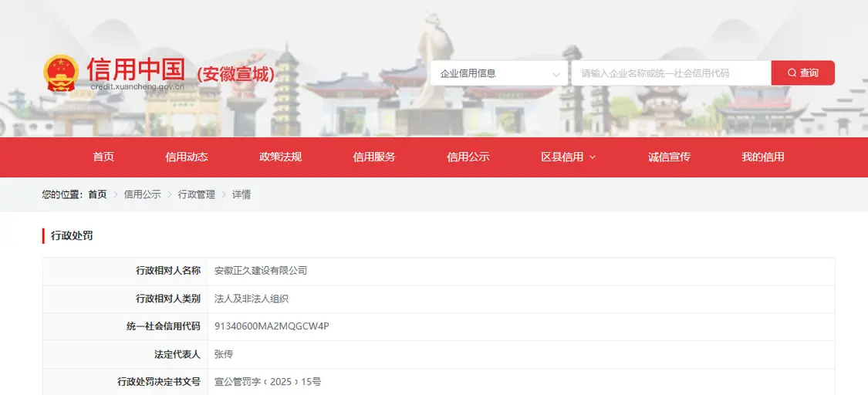The height and width of the screenshot is (395, 868).
Task: Go to 首页 in the navigation bar
Action: click(x=103, y=157)
